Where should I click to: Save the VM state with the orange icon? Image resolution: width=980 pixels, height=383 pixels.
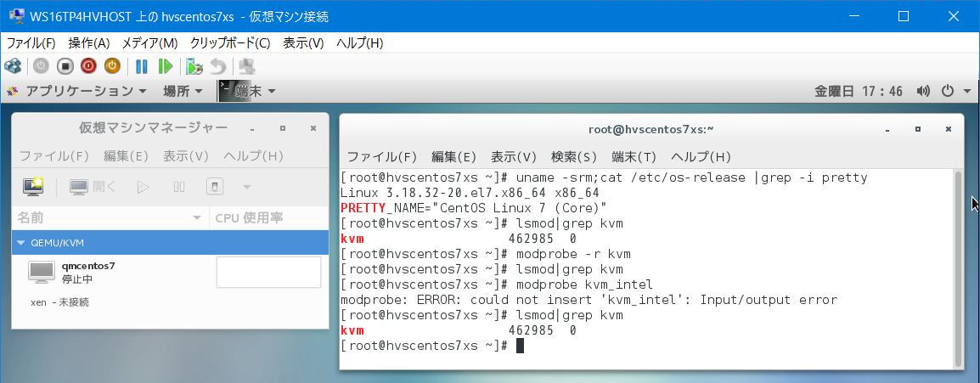click(x=112, y=66)
